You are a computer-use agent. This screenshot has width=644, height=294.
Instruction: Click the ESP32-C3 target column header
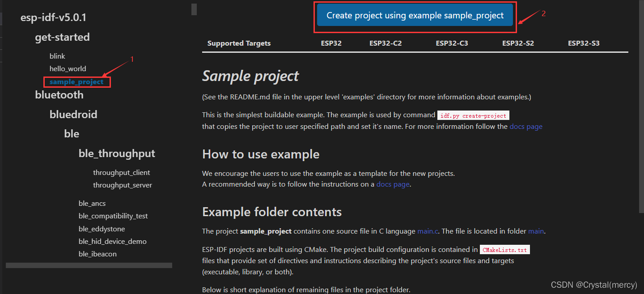click(x=452, y=43)
